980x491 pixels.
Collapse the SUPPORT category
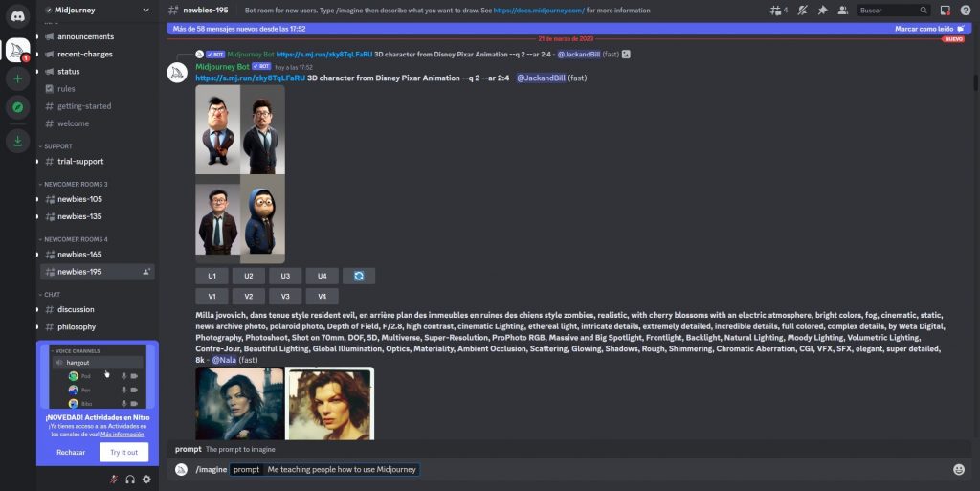(57, 146)
